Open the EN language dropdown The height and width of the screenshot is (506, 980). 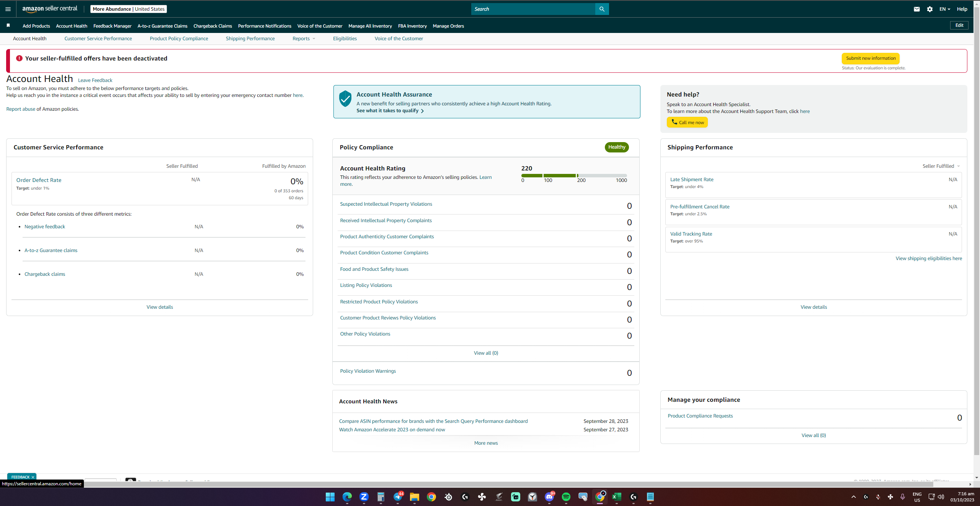[x=945, y=9]
